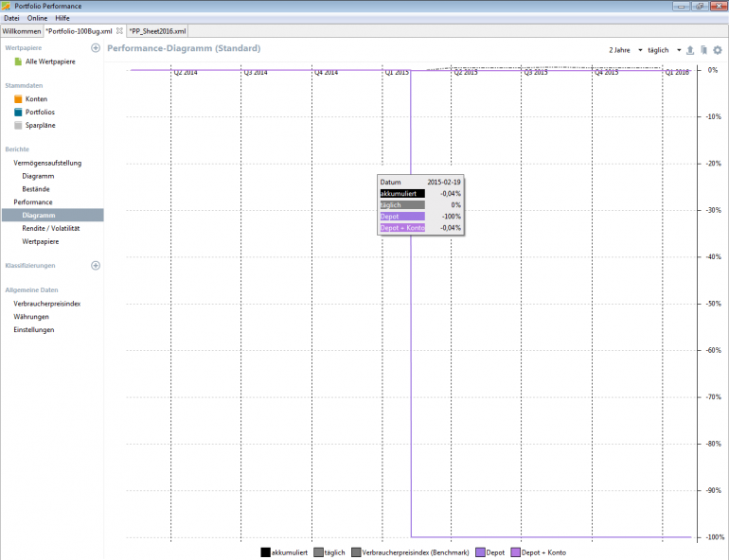Image resolution: width=729 pixels, height=560 pixels.
Task: Click the export chart icon
Action: 690,50
